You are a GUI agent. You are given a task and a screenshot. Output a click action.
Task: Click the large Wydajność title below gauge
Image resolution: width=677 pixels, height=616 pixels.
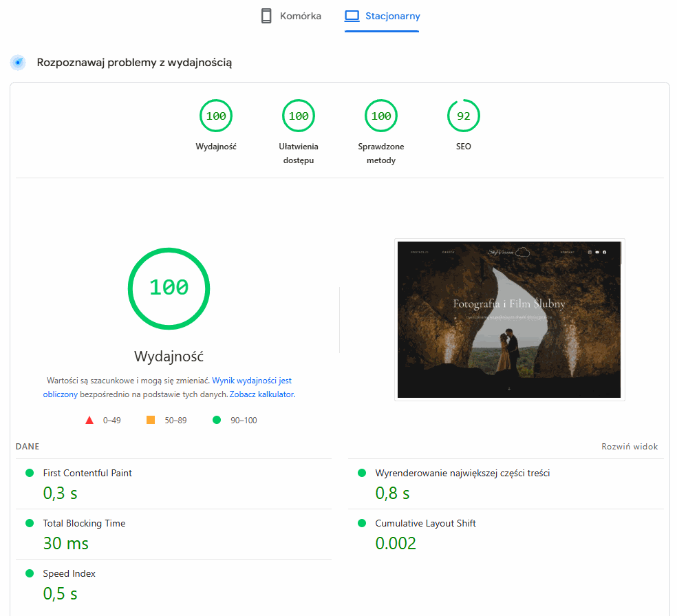tap(169, 357)
